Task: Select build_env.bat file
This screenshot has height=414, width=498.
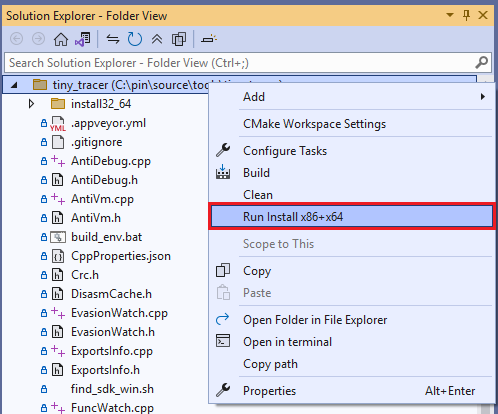Action: 106,237
